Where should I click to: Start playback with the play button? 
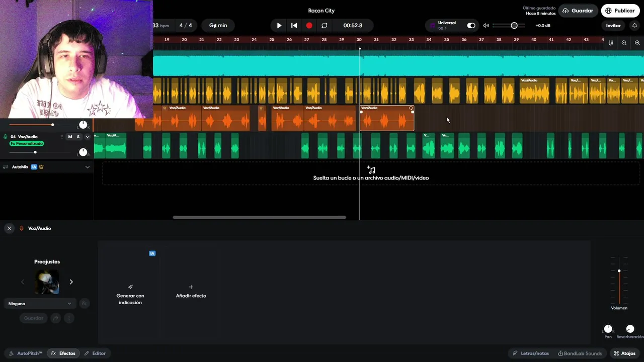coord(279,26)
